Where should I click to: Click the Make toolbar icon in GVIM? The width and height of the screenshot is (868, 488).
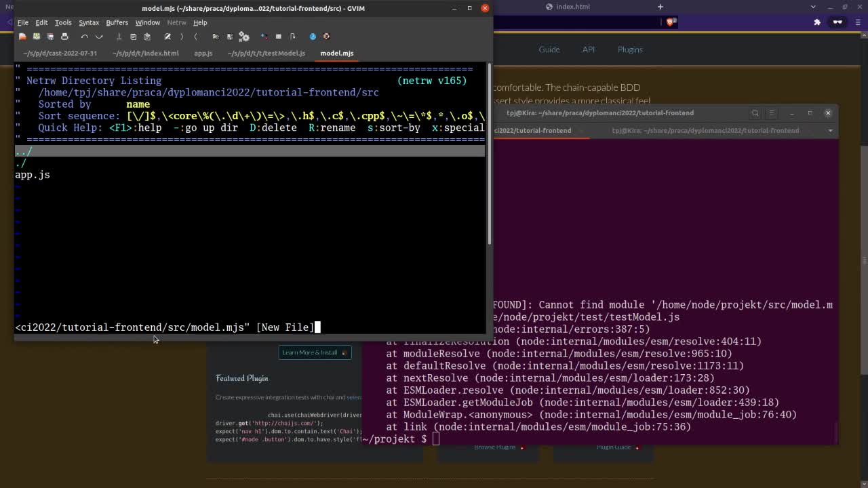264,37
